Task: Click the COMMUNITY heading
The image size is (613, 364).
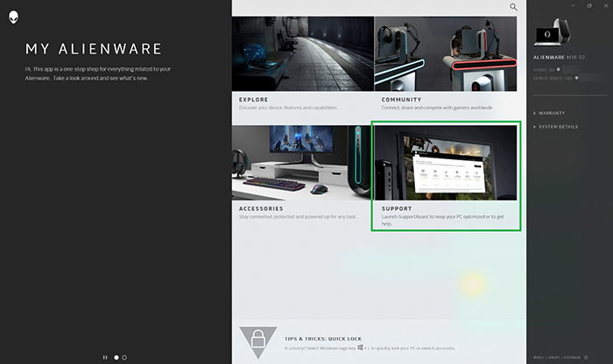Action: [x=401, y=100]
